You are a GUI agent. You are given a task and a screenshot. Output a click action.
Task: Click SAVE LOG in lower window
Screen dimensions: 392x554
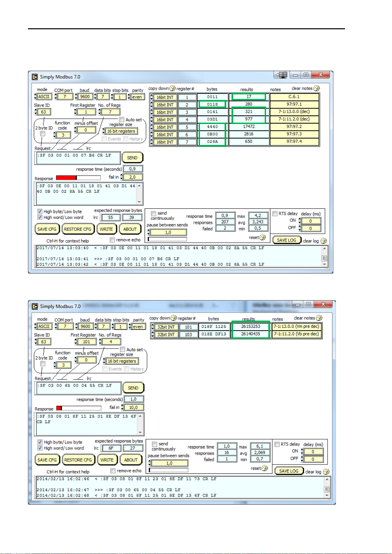point(288,471)
